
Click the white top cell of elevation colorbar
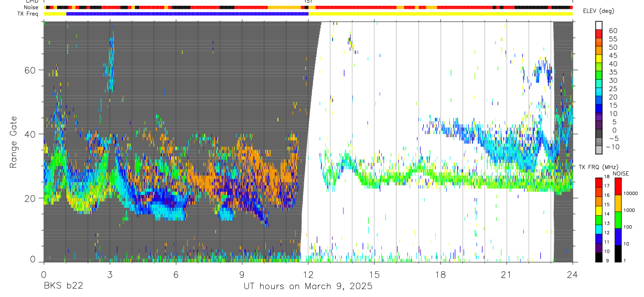point(599,26)
